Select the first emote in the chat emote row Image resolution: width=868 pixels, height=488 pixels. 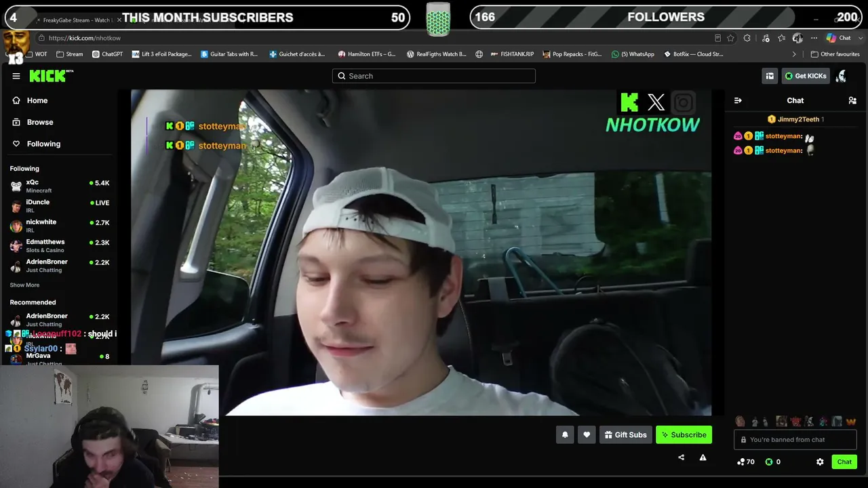[x=740, y=422]
